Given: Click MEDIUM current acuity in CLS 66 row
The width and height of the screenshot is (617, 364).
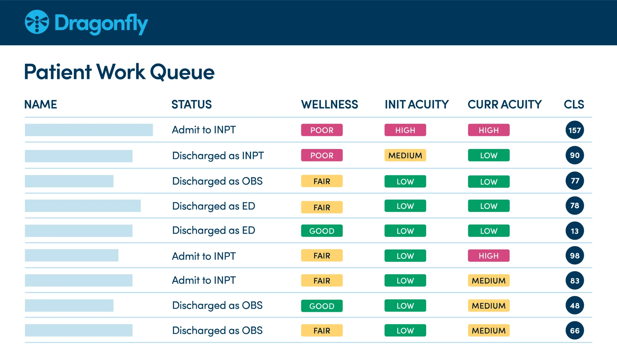Looking at the screenshot, I should [489, 330].
